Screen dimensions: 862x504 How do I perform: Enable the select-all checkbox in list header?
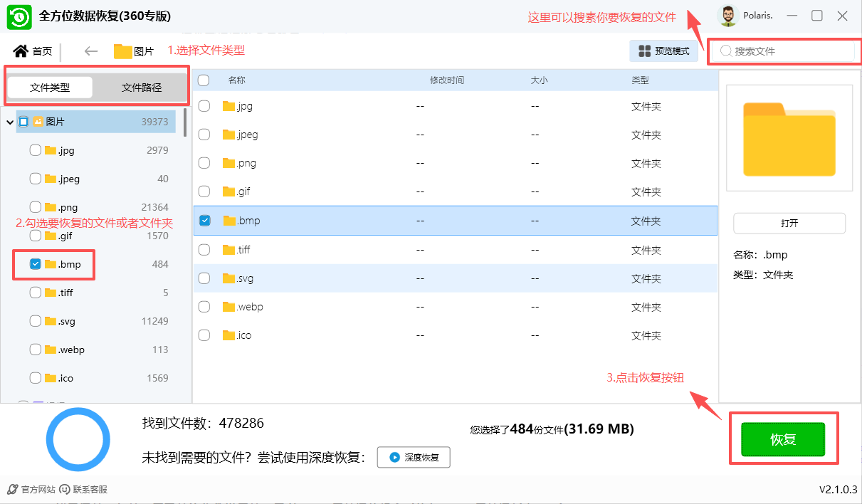[x=204, y=80]
